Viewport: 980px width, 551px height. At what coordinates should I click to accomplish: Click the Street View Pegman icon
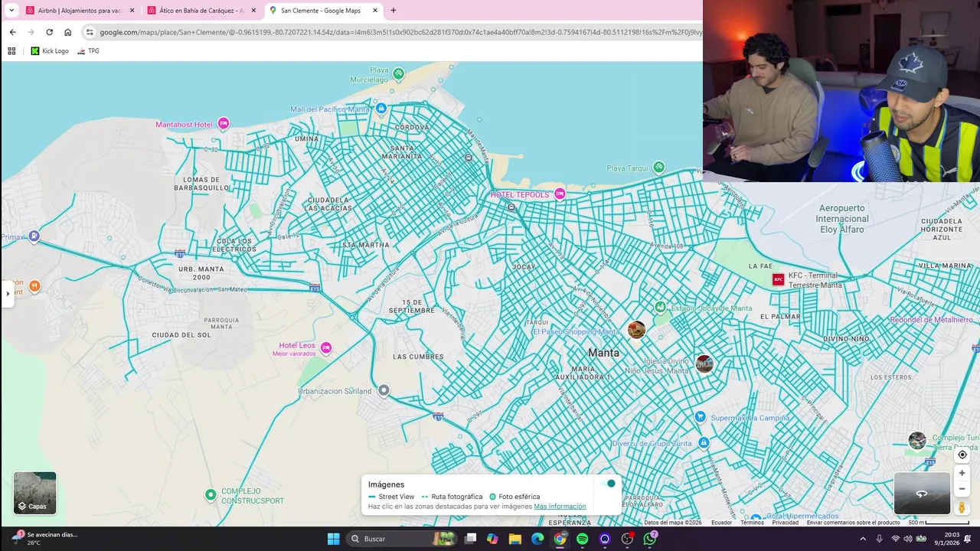click(962, 507)
